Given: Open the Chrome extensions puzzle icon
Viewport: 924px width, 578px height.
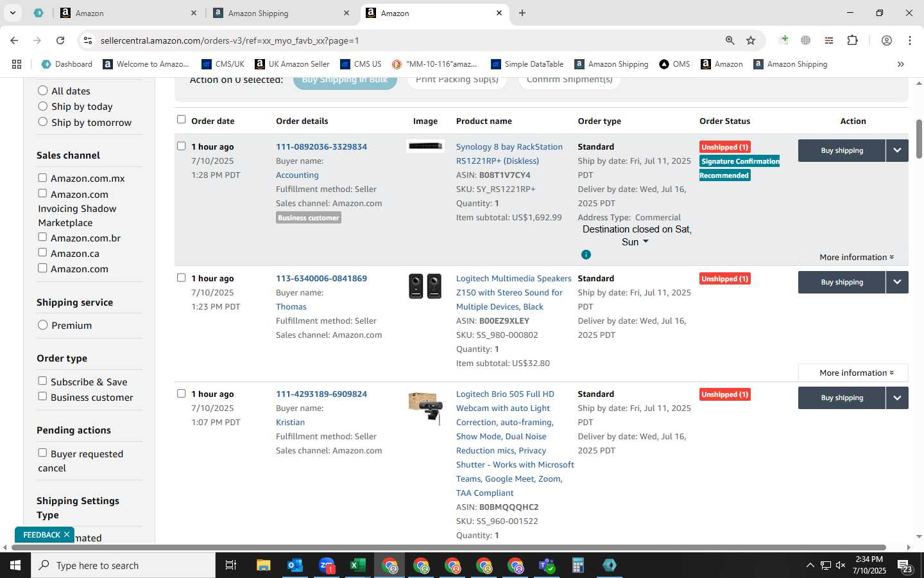Looking at the screenshot, I should [x=852, y=40].
